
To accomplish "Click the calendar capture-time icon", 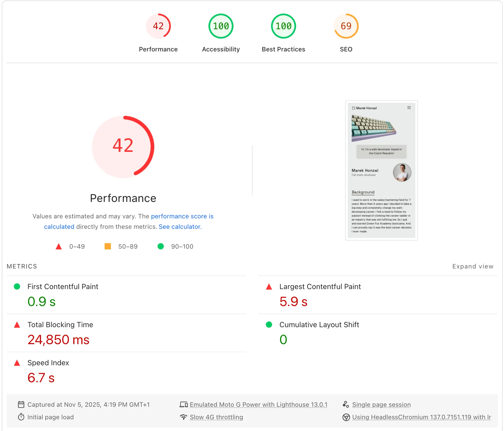I will click(x=21, y=404).
